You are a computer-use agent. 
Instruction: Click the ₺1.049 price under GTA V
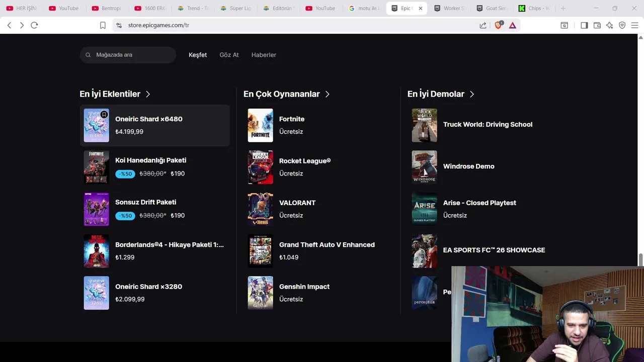(289, 257)
